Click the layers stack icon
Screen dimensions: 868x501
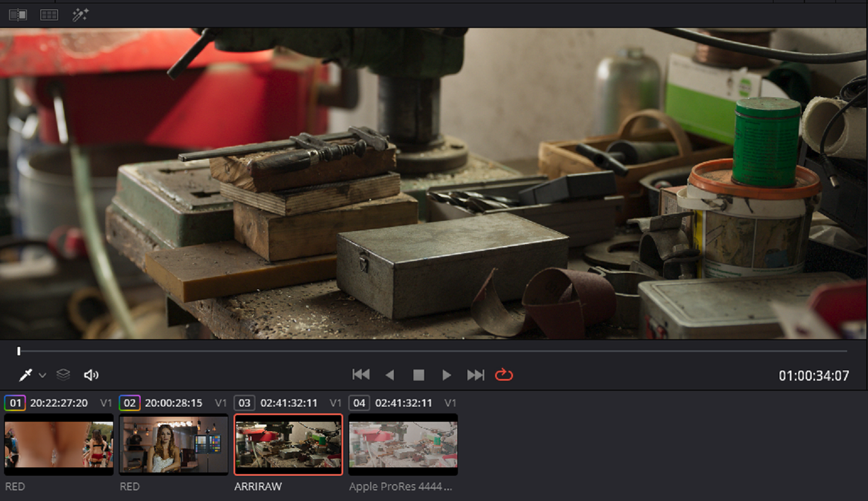pyautogui.click(x=63, y=374)
